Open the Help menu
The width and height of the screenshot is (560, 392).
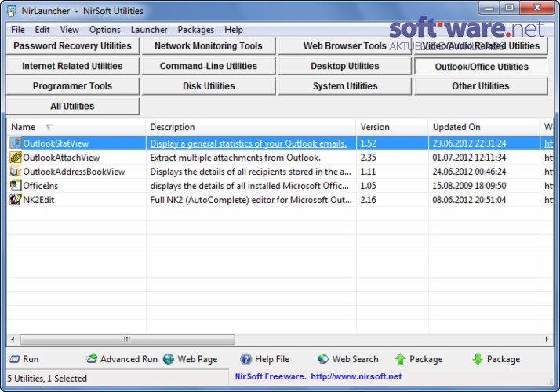pyautogui.click(x=234, y=30)
